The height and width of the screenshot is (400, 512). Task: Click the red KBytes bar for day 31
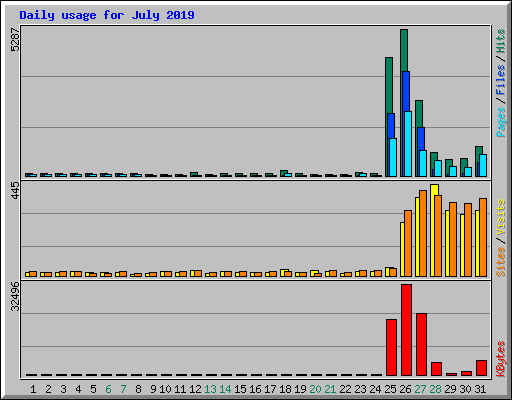(x=481, y=368)
